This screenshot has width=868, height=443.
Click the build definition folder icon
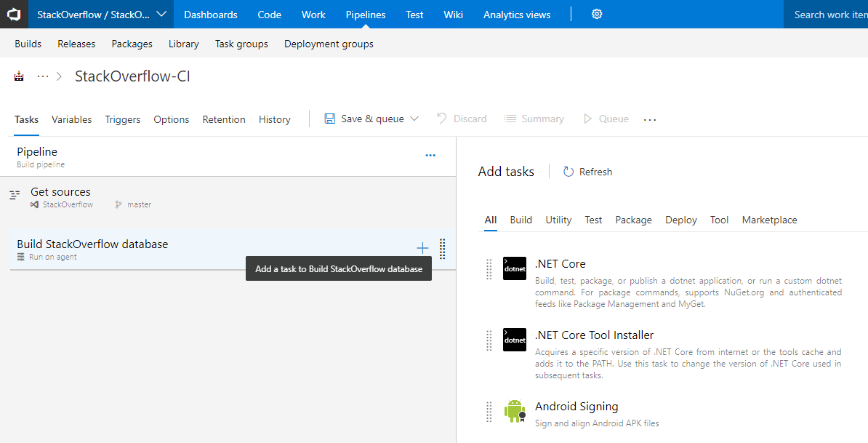pos(20,76)
